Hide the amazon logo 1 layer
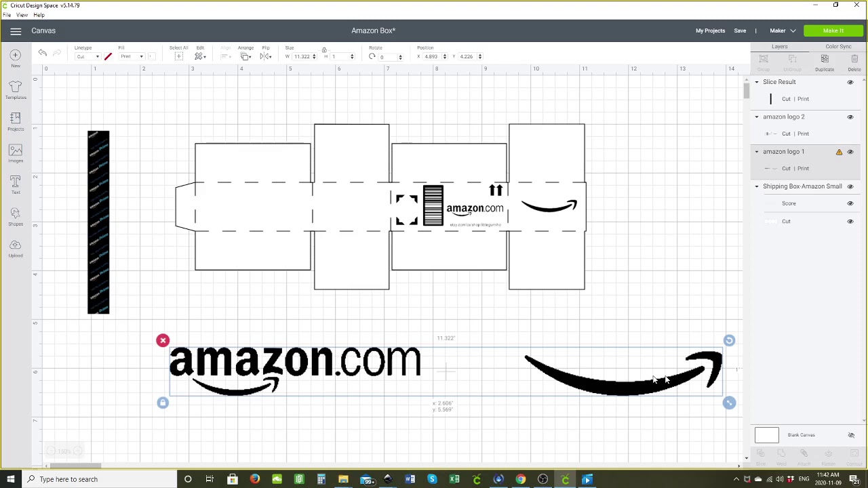Screen dimensions: 868x488 click(850, 152)
